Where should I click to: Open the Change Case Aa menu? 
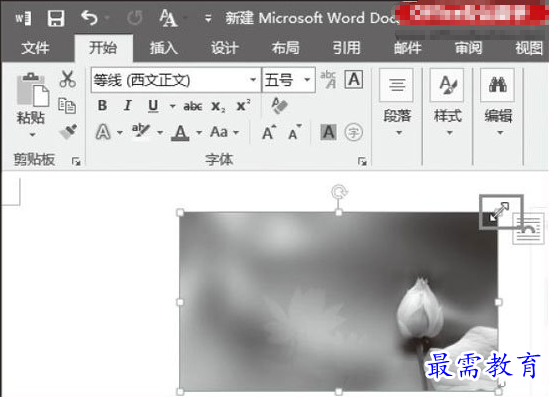tap(224, 132)
